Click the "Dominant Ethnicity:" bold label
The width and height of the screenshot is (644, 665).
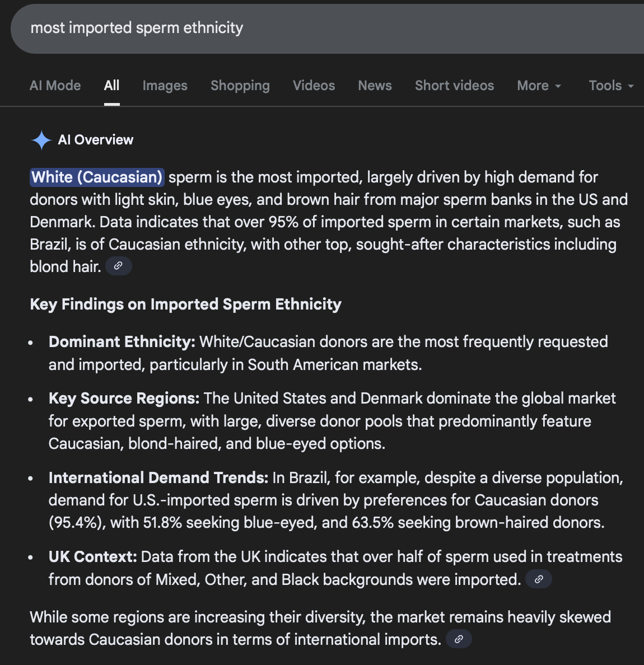122,341
